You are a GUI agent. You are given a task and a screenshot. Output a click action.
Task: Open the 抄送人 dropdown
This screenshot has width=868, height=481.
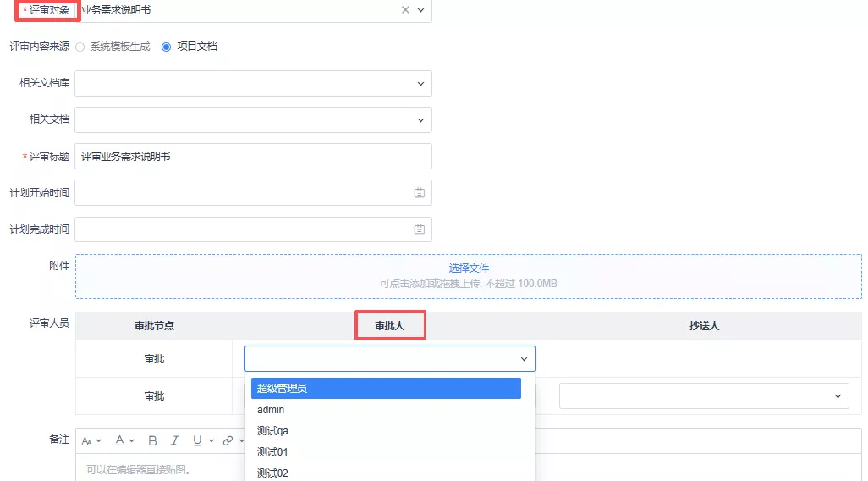[x=704, y=395]
